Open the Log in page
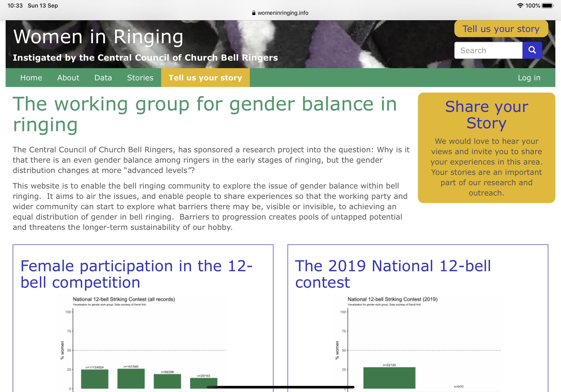This screenshot has height=392, width=561. pos(529,78)
